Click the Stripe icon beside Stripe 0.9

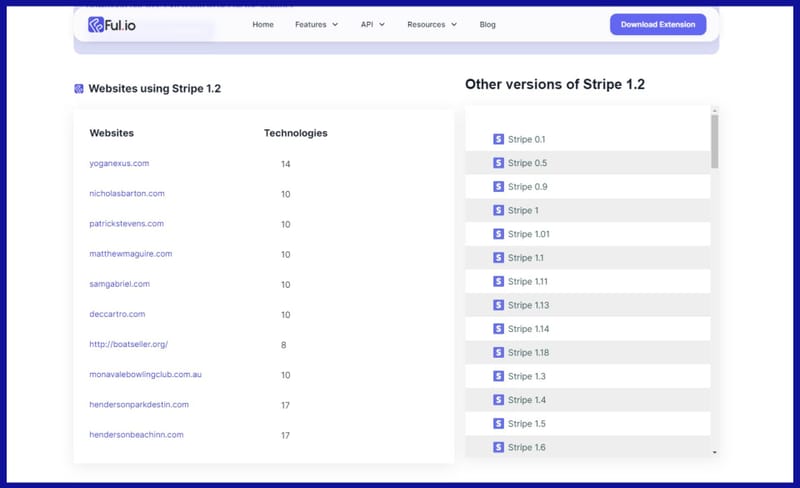[499, 187]
